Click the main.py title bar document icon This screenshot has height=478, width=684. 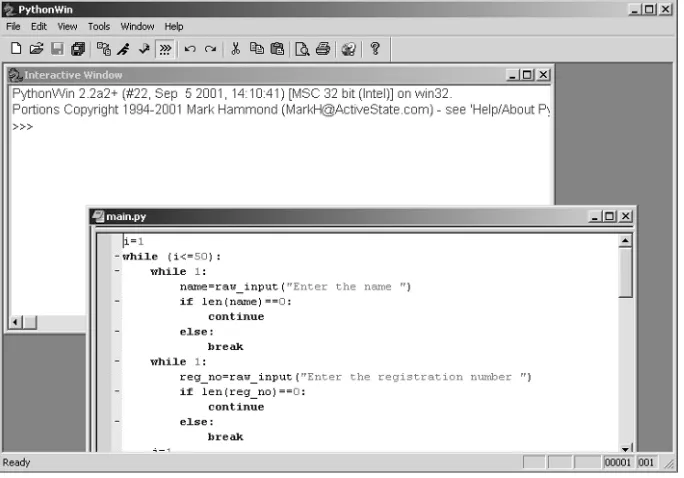pyautogui.click(x=99, y=216)
